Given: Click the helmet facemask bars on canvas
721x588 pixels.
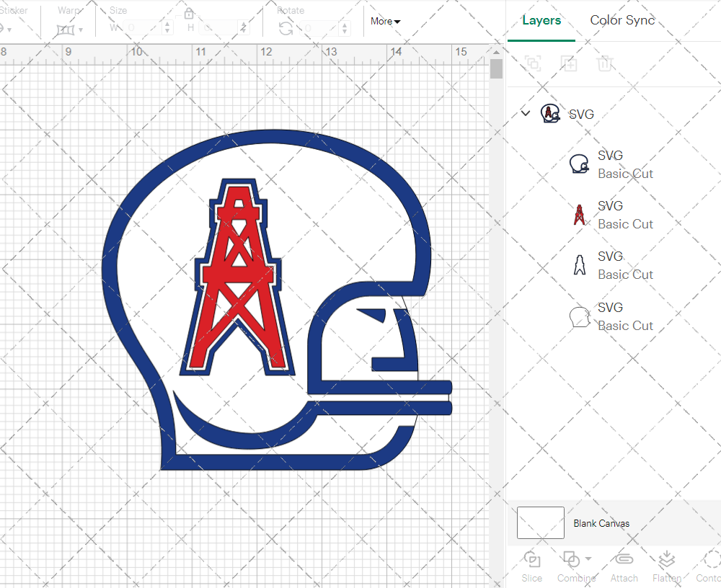Looking at the screenshot, I should pos(381,398).
